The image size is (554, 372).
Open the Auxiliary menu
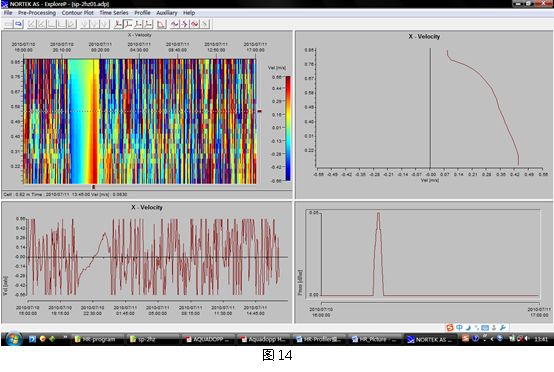click(x=166, y=13)
